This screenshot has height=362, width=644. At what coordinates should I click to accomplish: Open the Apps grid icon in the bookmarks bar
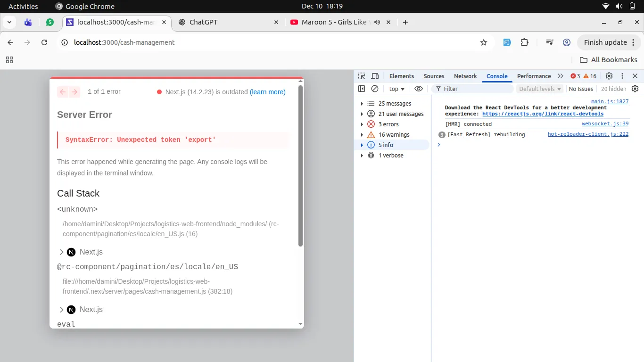[9, 60]
